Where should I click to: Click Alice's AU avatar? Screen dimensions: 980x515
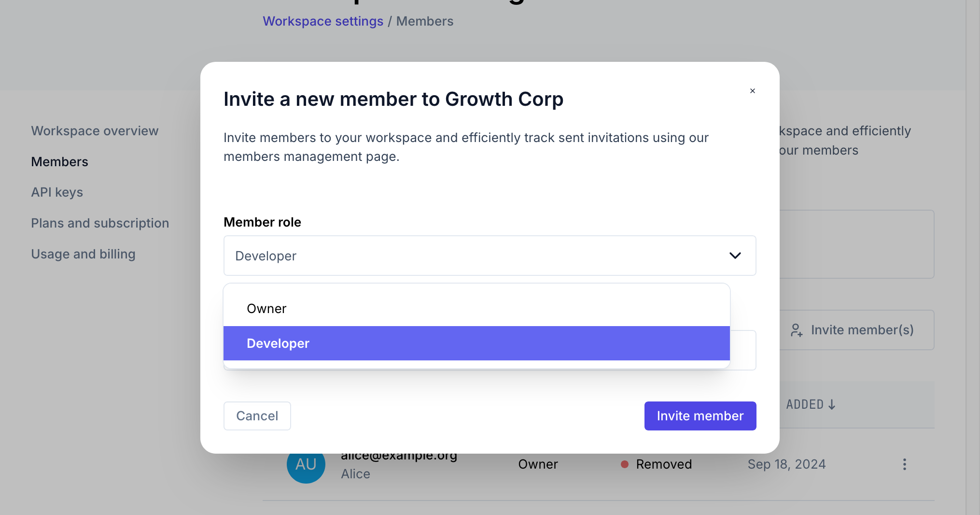306,464
